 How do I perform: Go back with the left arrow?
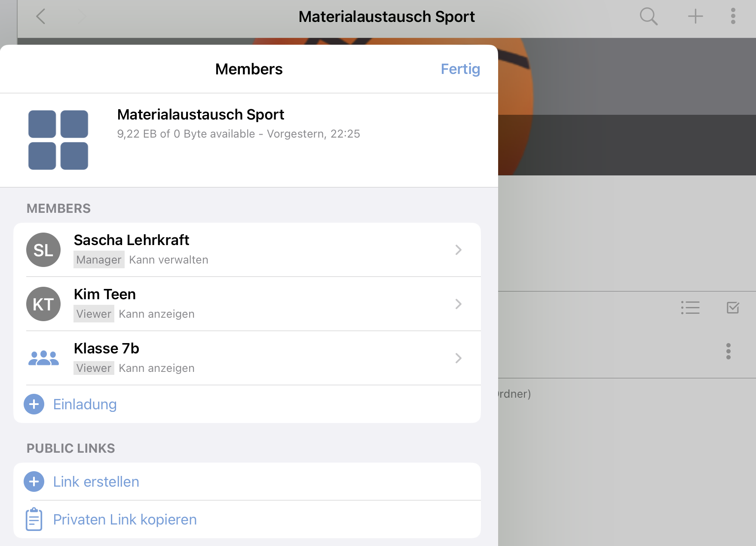click(41, 17)
